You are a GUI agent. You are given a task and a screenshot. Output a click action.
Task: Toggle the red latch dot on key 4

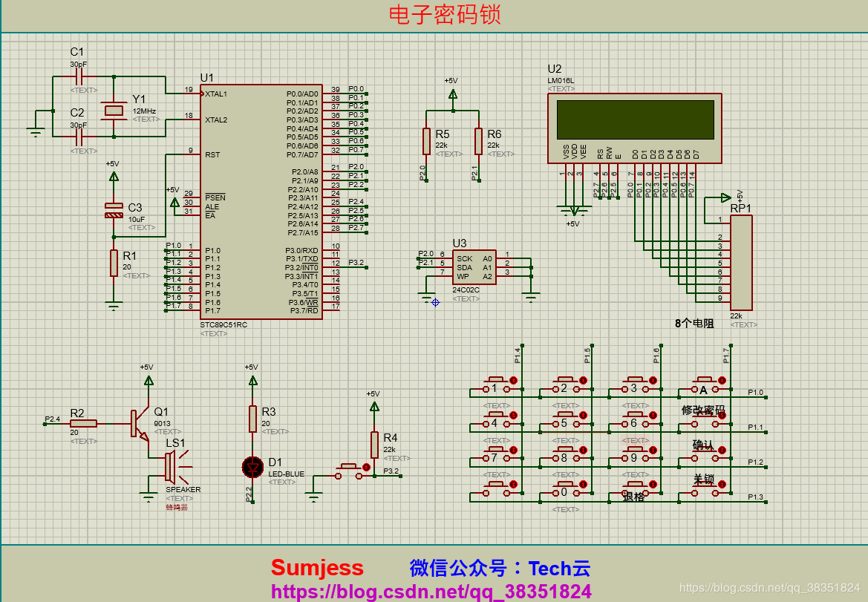[x=513, y=415]
